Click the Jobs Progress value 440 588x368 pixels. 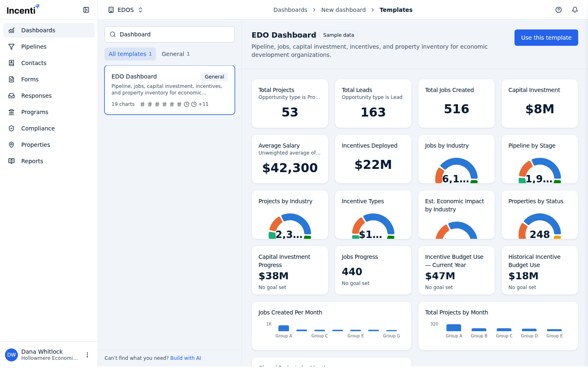(x=352, y=272)
